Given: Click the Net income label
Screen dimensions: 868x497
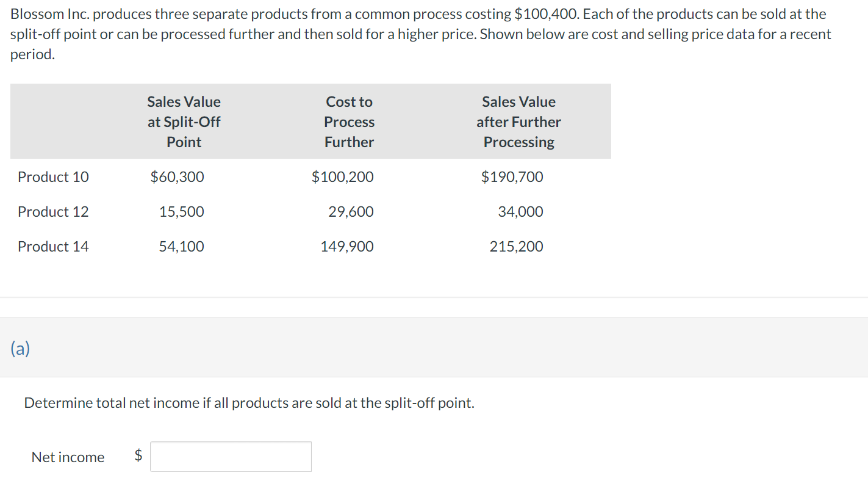Looking at the screenshot, I should point(68,457).
